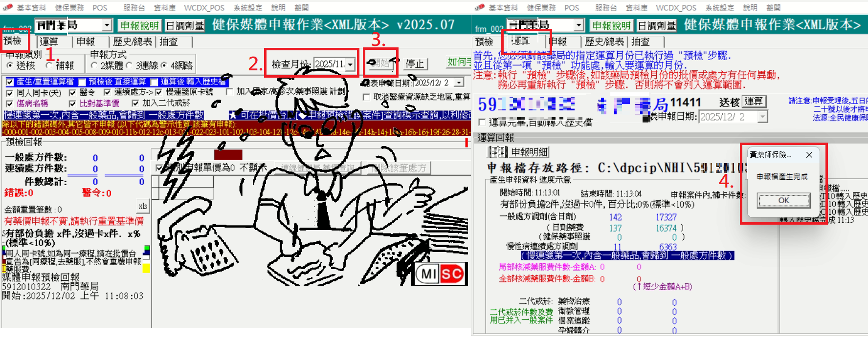The image size is (868, 337).
Task: Toggle 慢連箋原卡號 checkbox
Action: pos(158,92)
